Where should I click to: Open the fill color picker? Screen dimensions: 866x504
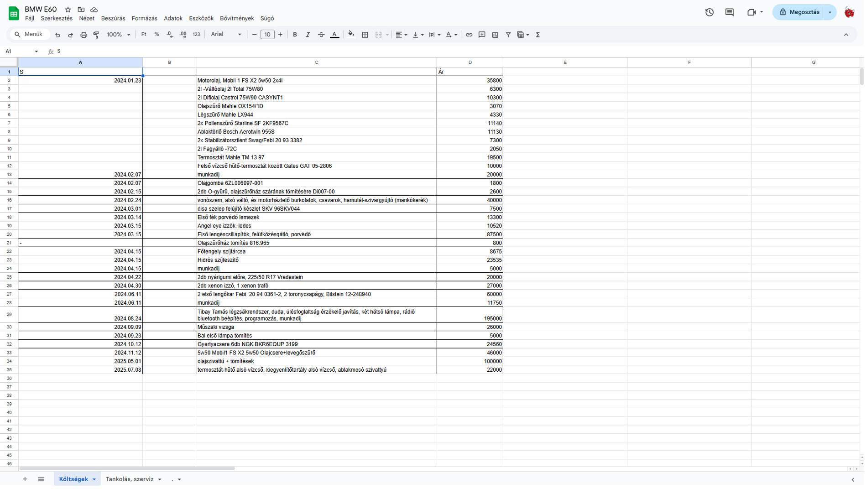351,35
